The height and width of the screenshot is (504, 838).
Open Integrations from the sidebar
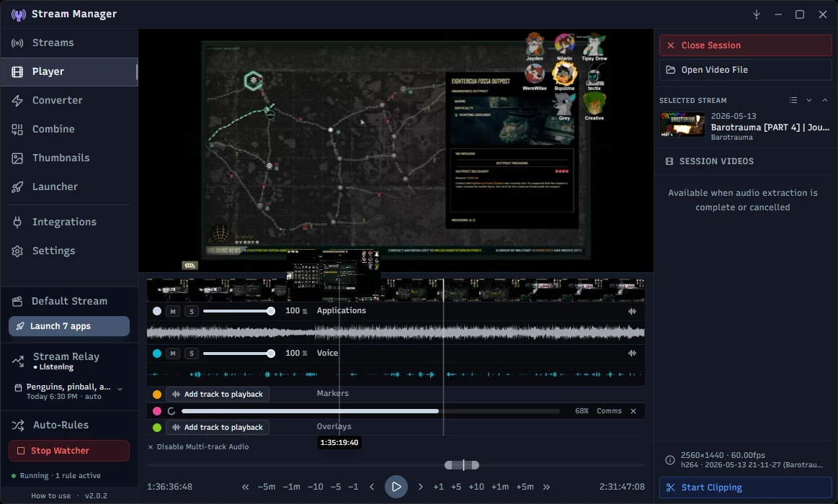click(69, 222)
